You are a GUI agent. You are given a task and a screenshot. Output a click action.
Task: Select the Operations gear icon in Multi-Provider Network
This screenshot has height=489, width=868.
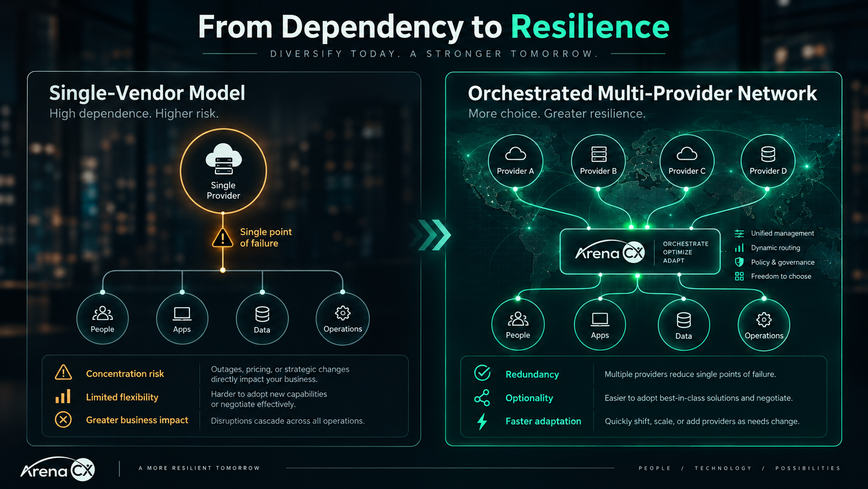tap(764, 319)
